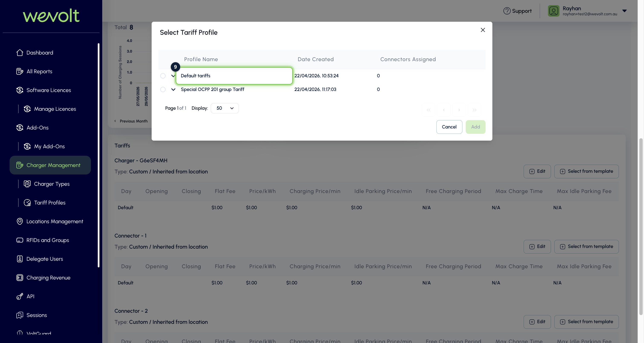Open the Display 50 rows dropdown
Viewport: 644px width, 343px height.
pyautogui.click(x=224, y=108)
